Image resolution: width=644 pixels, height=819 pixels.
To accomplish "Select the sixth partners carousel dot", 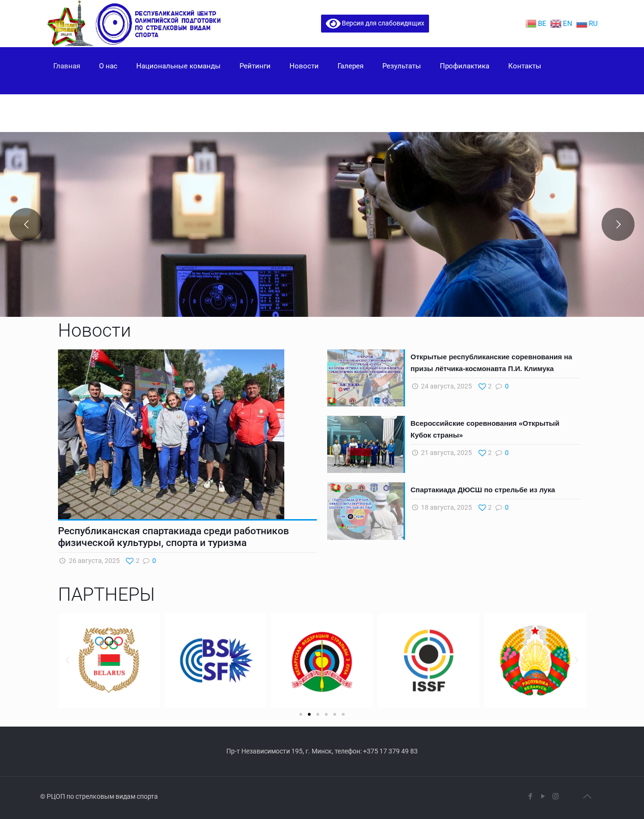I will [x=343, y=714].
